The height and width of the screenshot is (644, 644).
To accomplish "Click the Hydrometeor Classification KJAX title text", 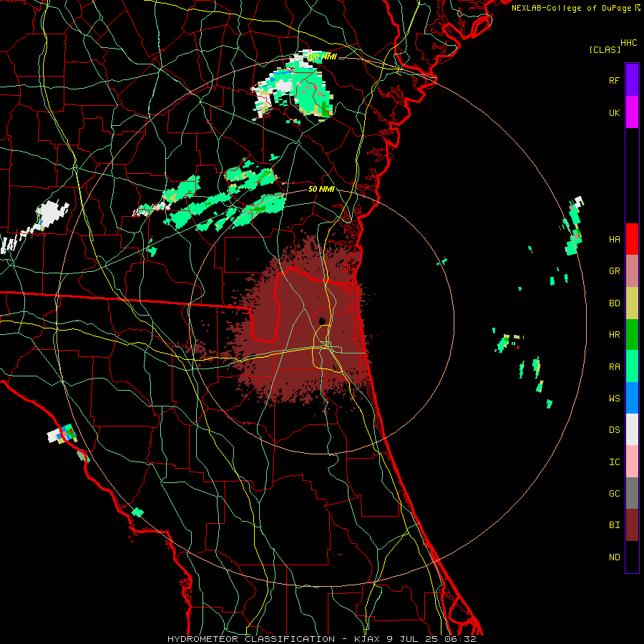I will tap(321, 639).
